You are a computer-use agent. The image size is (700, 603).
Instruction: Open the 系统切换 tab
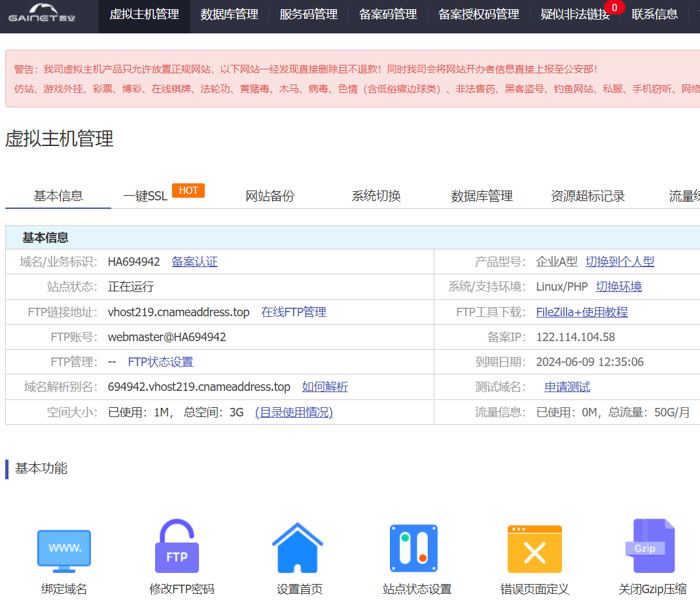pyautogui.click(x=376, y=196)
